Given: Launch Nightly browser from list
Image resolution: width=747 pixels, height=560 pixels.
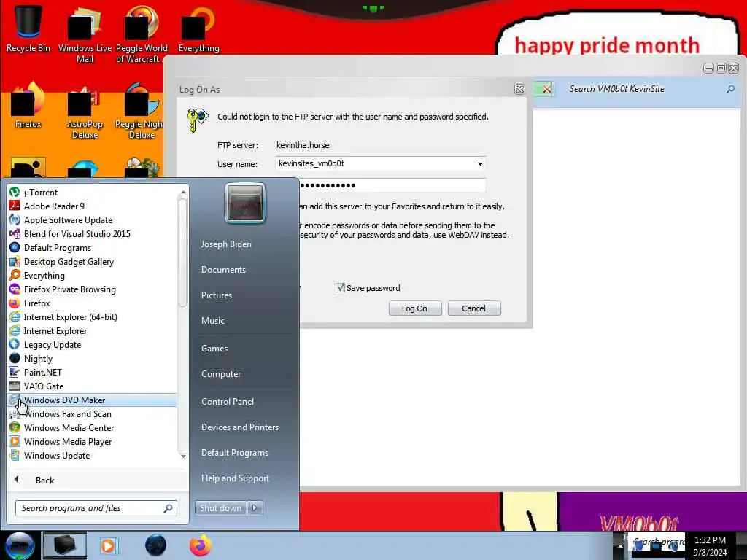Looking at the screenshot, I should tap(92, 358).
